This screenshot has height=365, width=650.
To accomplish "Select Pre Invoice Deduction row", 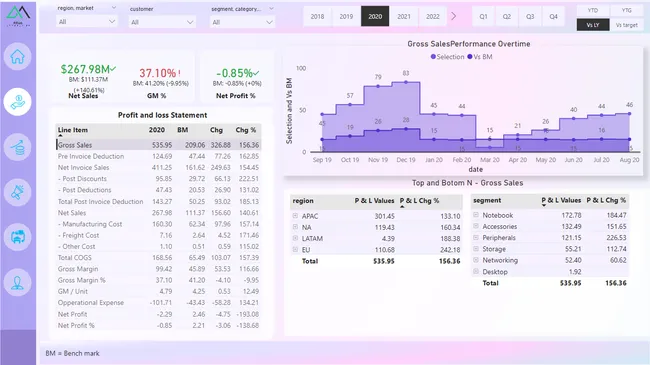I will pyautogui.click(x=158, y=156).
